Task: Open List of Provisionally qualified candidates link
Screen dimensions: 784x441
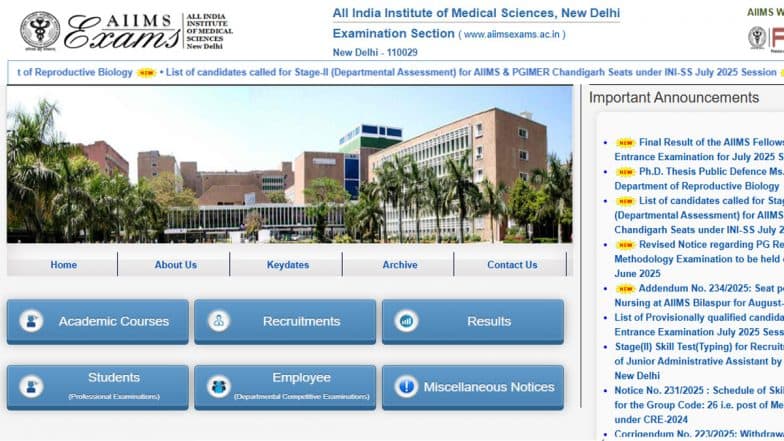Action: pyautogui.click(x=699, y=324)
